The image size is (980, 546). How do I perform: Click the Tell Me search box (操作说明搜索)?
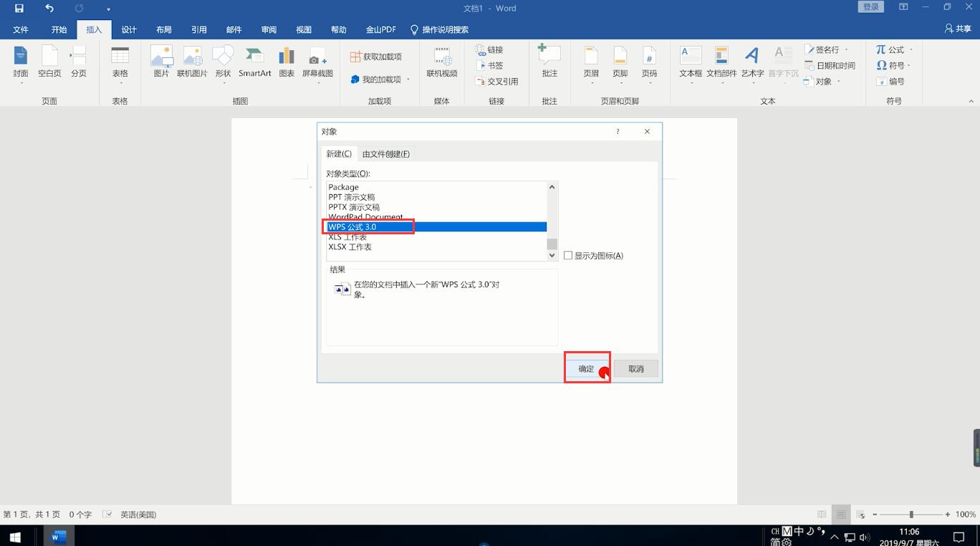click(439, 29)
